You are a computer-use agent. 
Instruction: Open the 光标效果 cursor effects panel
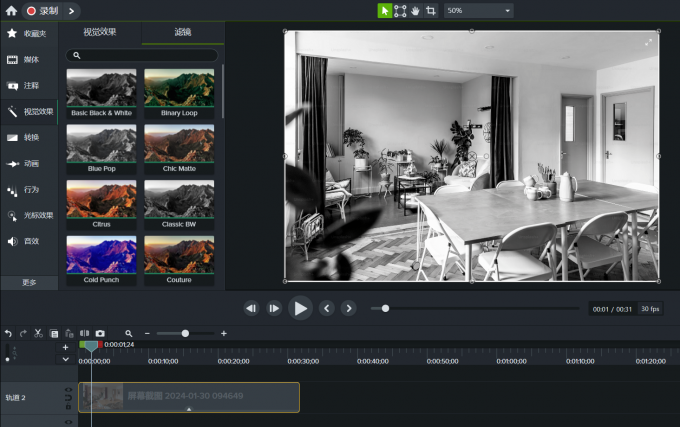[29, 215]
